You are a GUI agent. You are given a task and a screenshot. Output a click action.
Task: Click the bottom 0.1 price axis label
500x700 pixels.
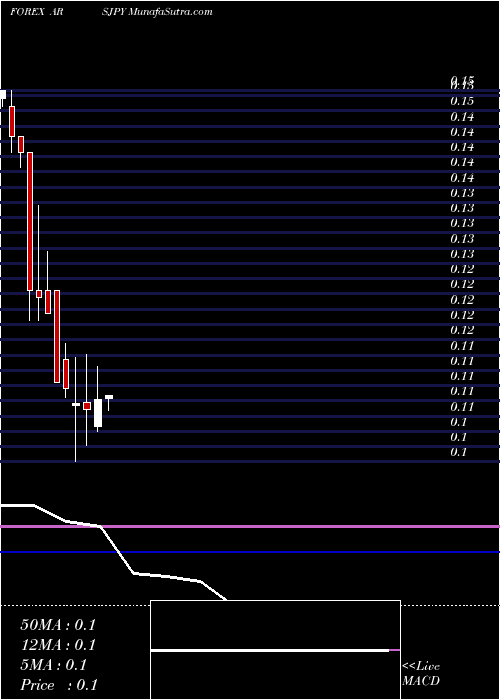click(458, 452)
